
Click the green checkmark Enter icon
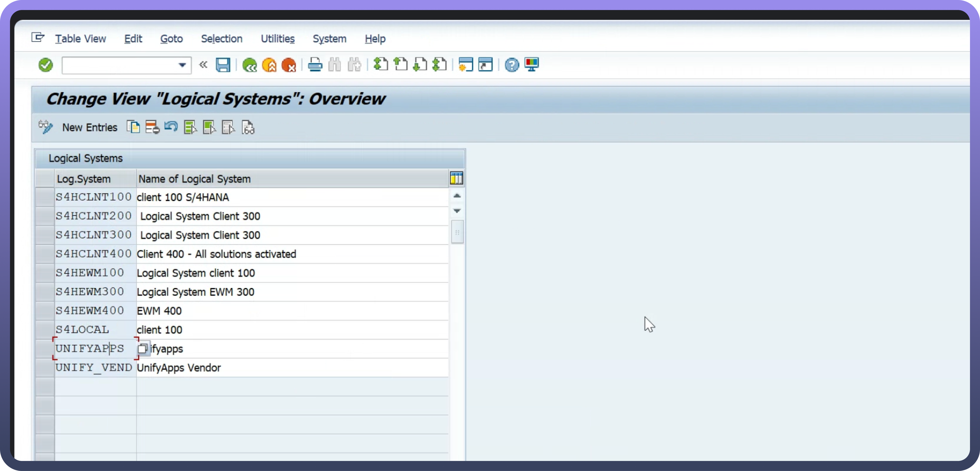click(x=46, y=65)
